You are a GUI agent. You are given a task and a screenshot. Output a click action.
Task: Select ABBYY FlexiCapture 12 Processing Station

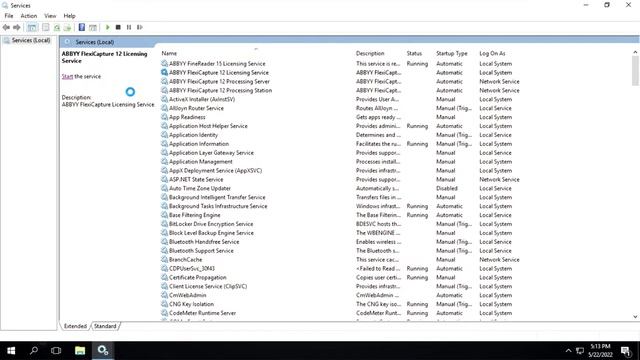220,91
